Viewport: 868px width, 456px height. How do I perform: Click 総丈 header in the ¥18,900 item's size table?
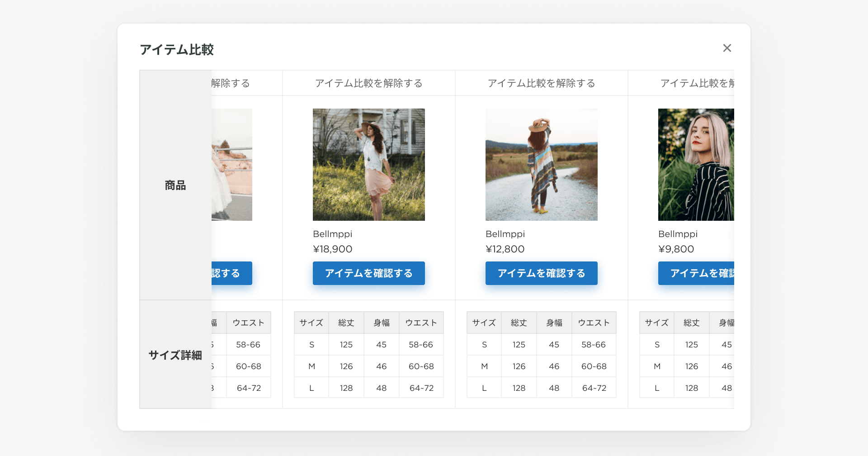(x=346, y=323)
